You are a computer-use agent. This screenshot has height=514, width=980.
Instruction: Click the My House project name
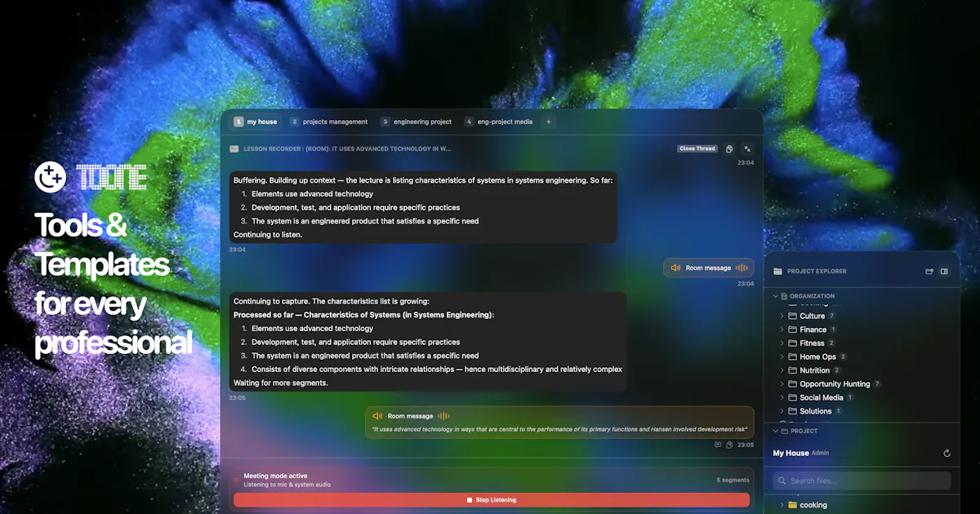(x=791, y=453)
